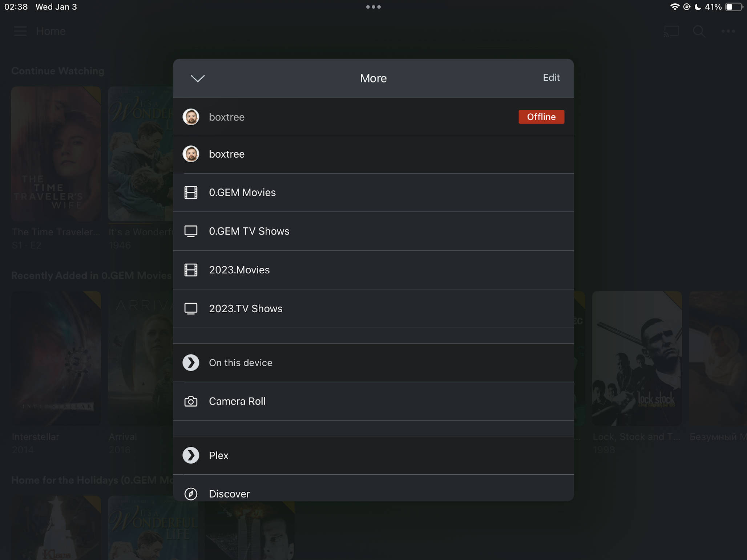Tap the cast screen icon
The width and height of the screenshot is (747, 560).
(x=671, y=31)
